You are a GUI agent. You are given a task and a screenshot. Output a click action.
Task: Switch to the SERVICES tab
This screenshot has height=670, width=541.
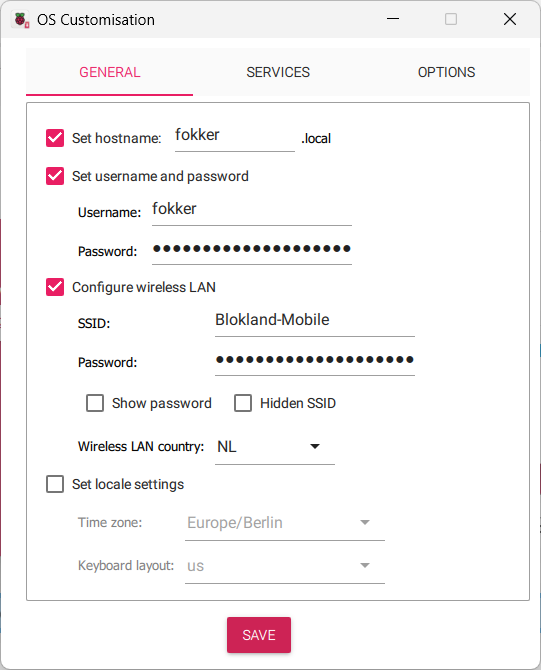(x=278, y=72)
